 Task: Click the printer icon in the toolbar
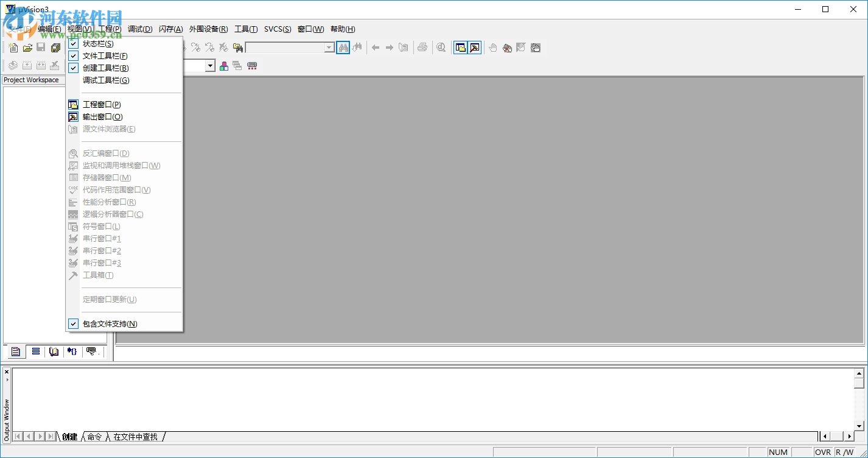(422, 48)
